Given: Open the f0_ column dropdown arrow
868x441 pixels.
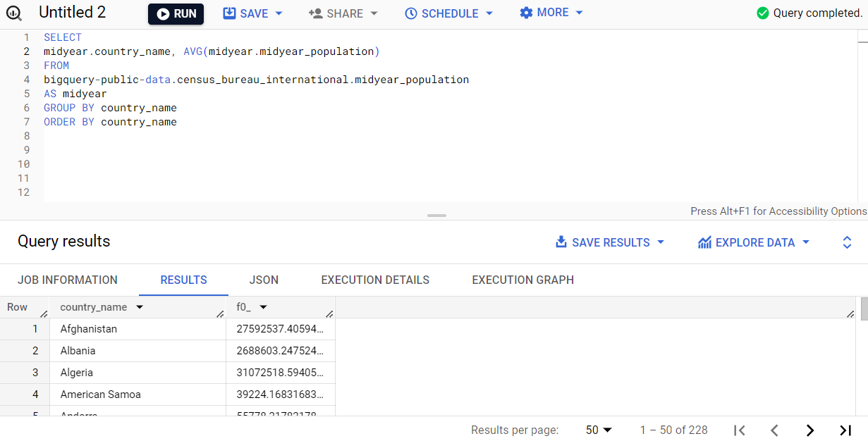Looking at the screenshot, I should tap(263, 307).
